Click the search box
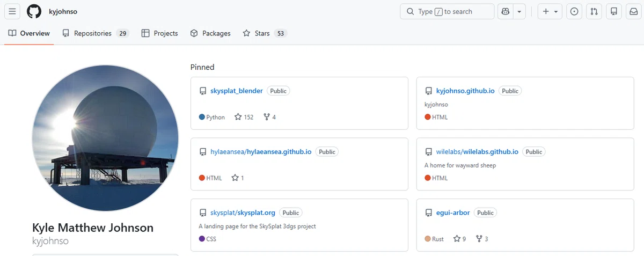 447,11
